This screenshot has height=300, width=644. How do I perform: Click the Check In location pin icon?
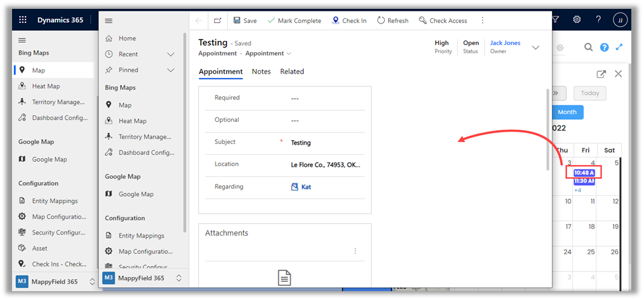click(335, 20)
